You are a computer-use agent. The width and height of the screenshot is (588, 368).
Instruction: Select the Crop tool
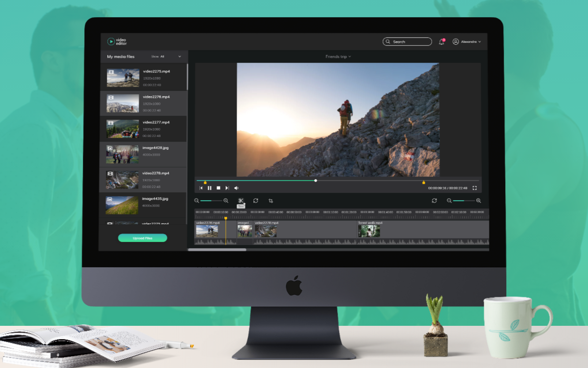click(270, 201)
